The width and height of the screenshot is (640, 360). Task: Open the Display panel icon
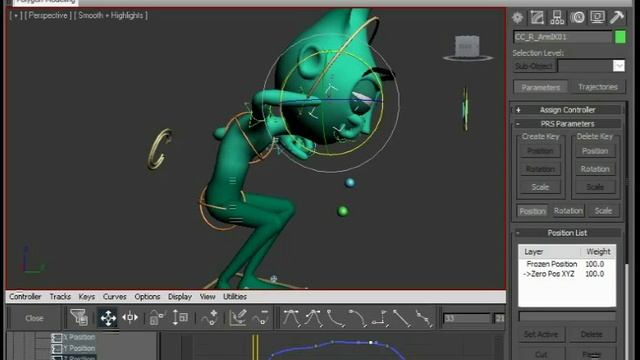[x=598, y=18]
